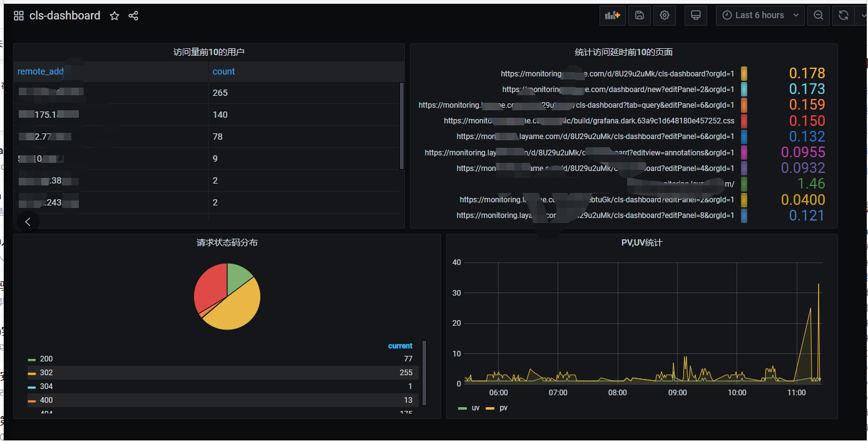Open dashboard settings gear

pyautogui.click(x=665, y=16)
